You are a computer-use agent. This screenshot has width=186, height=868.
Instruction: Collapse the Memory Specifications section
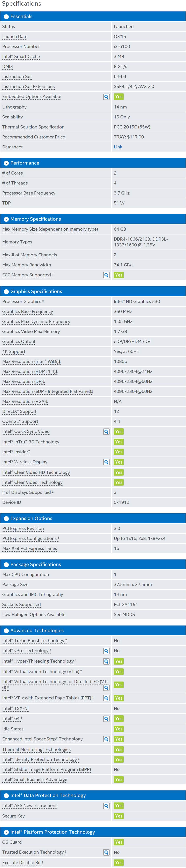coord(6,219)
